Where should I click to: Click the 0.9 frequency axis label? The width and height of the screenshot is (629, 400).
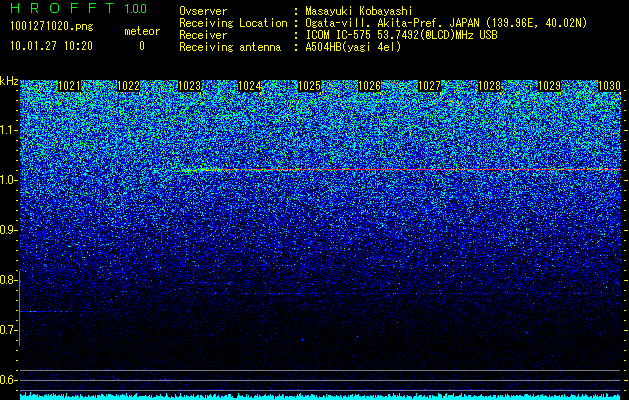tap(6, 230)
